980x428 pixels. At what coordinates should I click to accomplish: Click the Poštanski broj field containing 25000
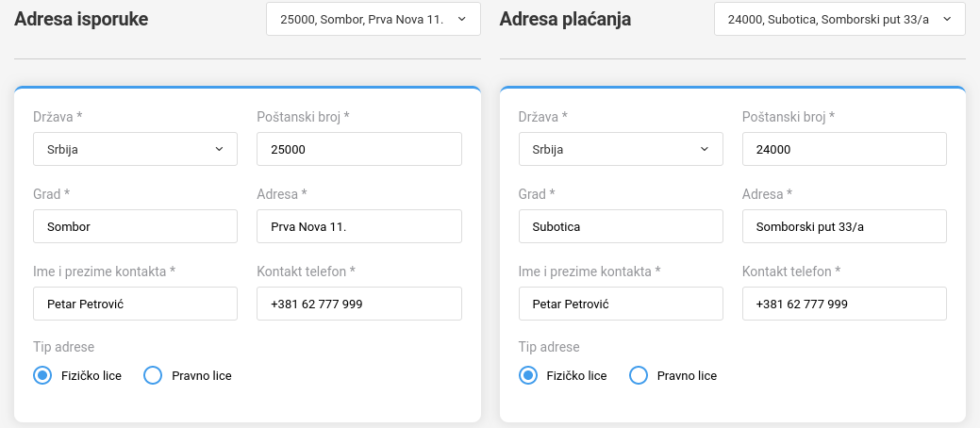pos(358,149)
